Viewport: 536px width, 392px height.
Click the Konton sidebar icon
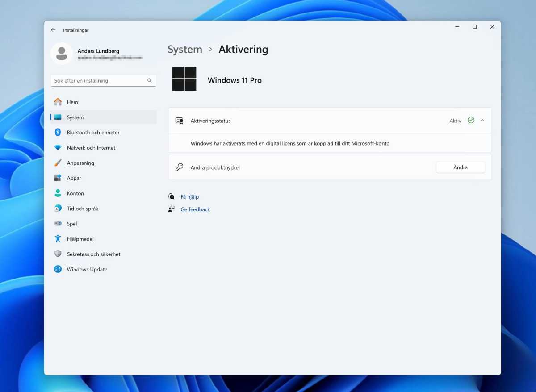pos(58,193)
